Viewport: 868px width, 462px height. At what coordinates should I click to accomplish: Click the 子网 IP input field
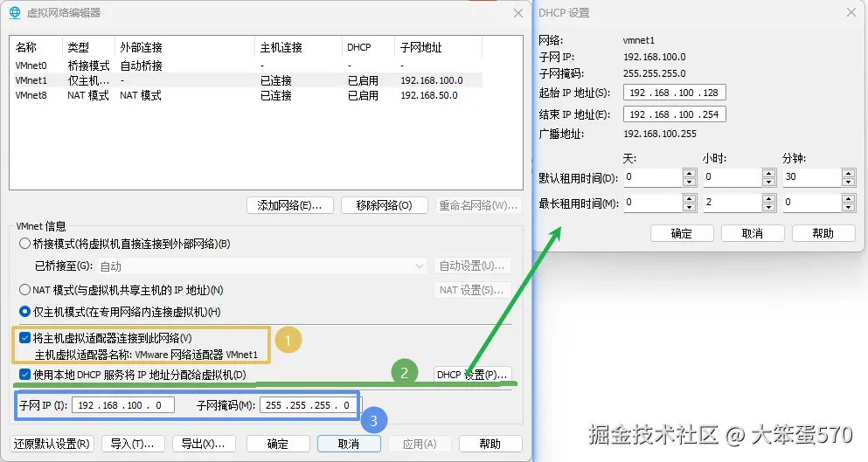point(123,405)
